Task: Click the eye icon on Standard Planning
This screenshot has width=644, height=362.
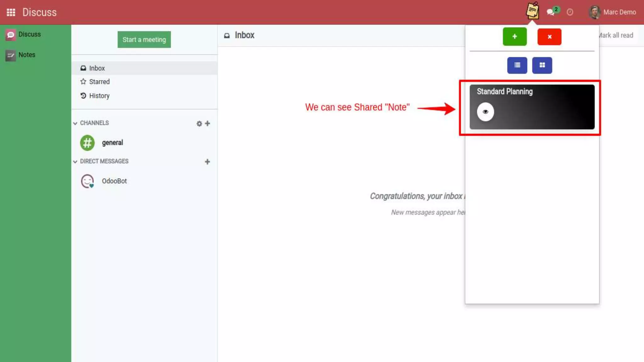Action: (x=485, y=112)
